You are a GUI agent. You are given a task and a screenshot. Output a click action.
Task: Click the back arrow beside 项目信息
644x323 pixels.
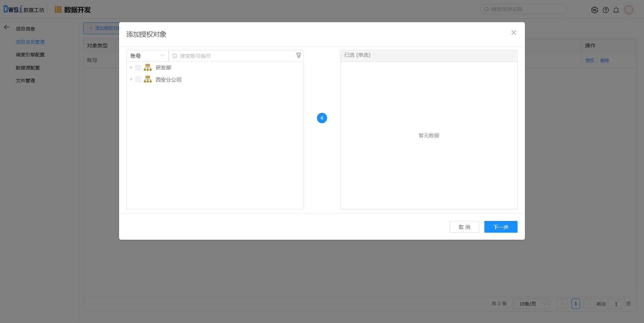click(x=7, y=27)
